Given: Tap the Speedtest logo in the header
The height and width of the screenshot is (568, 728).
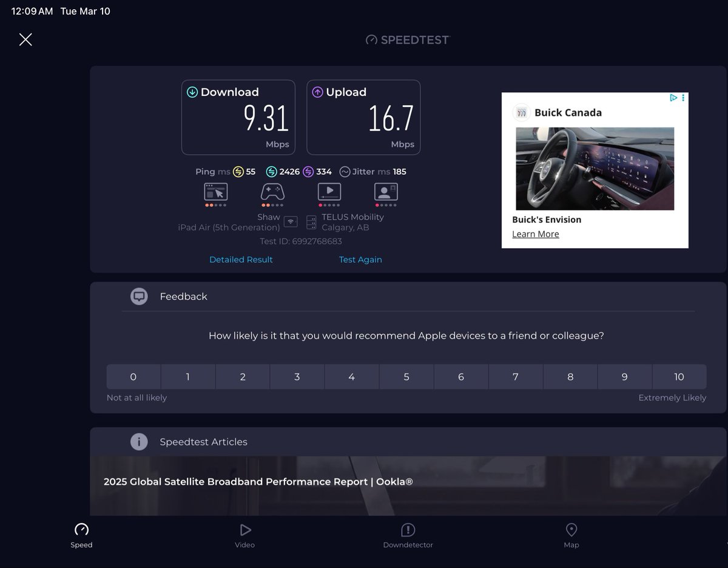Looking at the screenshot, I should coord(407,40).
